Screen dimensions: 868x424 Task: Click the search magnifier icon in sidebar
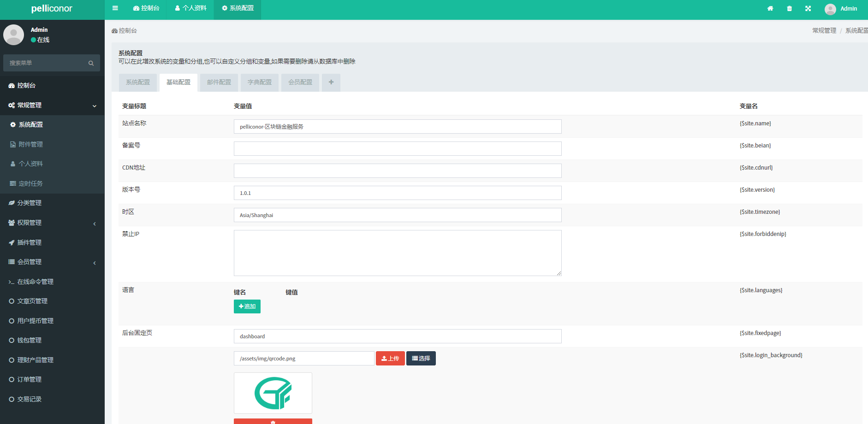tap(91, 63)
